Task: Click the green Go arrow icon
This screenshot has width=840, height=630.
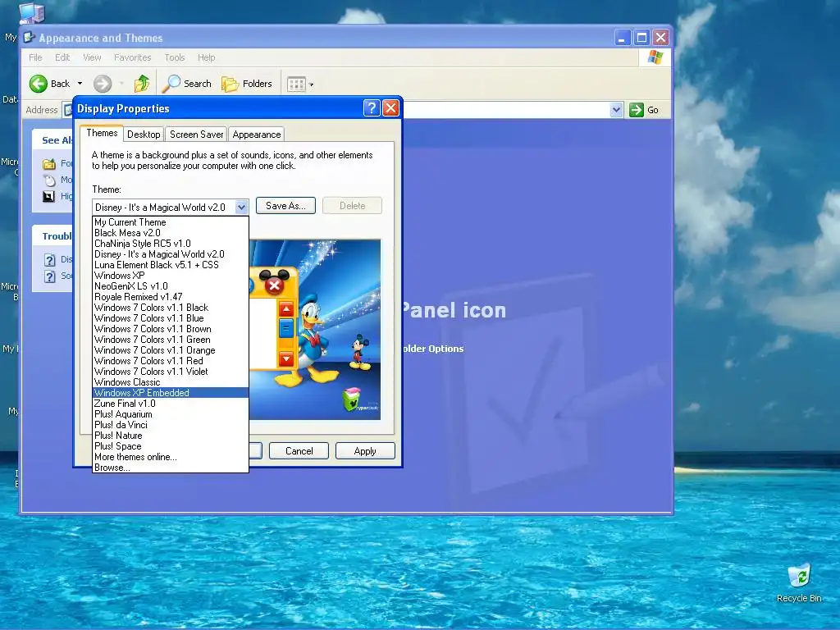Action: pos(637,110)
